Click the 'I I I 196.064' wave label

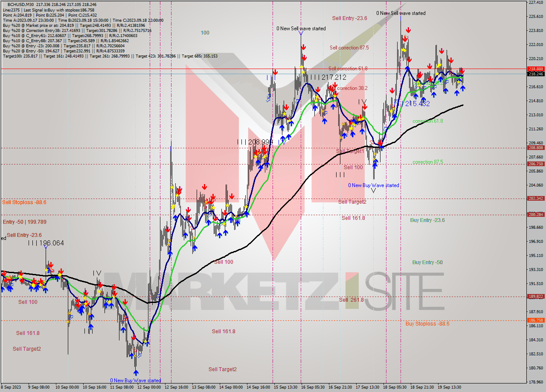pyautogui.click(x=46, y=243)
